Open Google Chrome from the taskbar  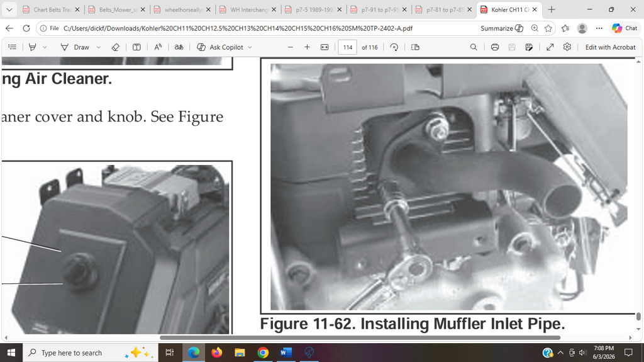pos(263,353)
